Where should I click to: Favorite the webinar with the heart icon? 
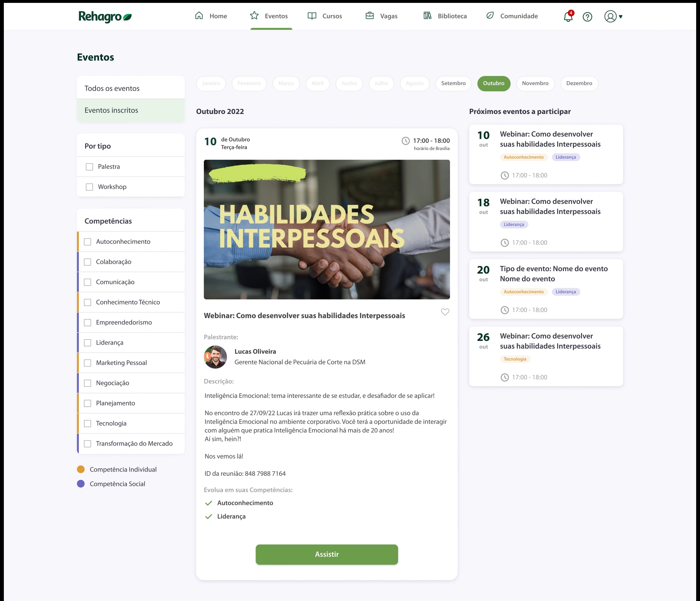(x=445, y=312)
